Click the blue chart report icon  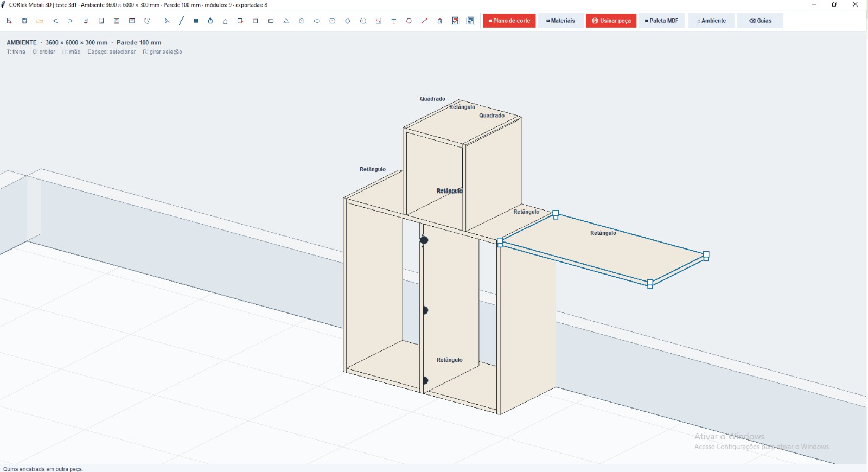(470, 21)
